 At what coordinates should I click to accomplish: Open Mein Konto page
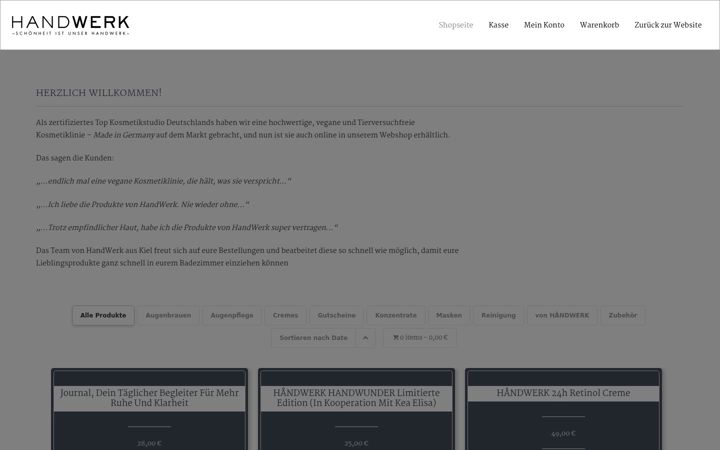(544, 25)
